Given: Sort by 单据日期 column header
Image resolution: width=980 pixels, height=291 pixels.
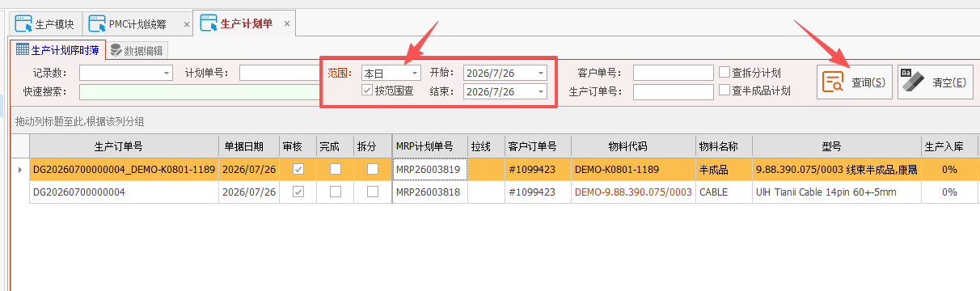Looking at the screenshot, I should coord(250,146).
